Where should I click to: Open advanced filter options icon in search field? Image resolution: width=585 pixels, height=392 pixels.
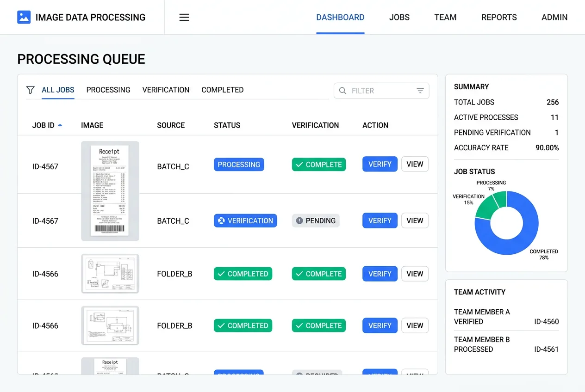click(x=420, y=91)
